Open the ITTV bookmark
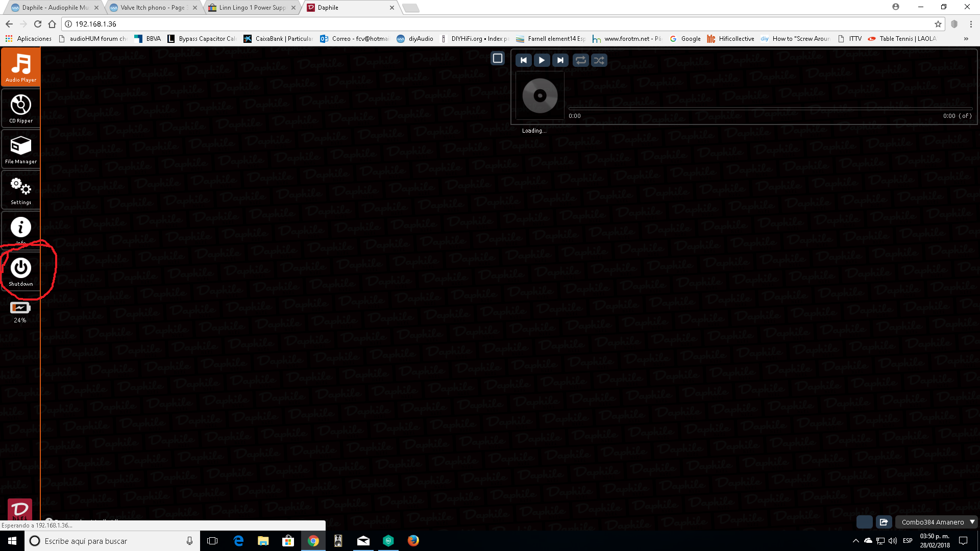Screen dimensions: 980x551 [x=850, y=39]
